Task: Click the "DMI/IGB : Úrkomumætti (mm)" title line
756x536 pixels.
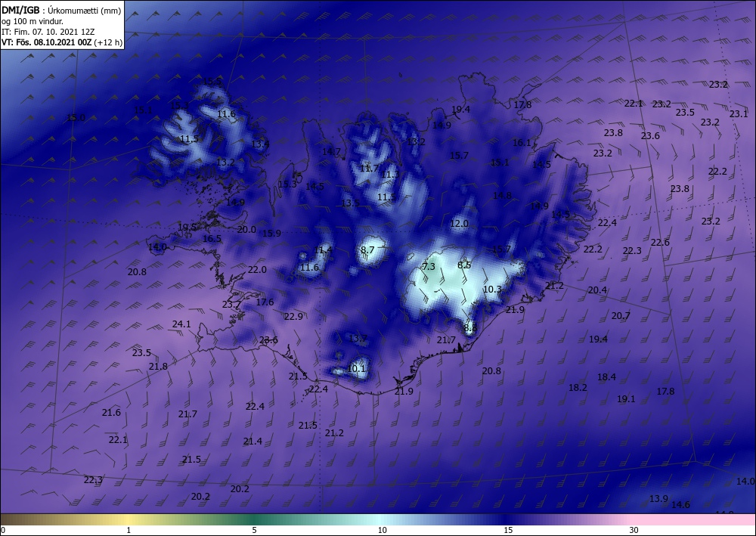Action: pos(61,11)
